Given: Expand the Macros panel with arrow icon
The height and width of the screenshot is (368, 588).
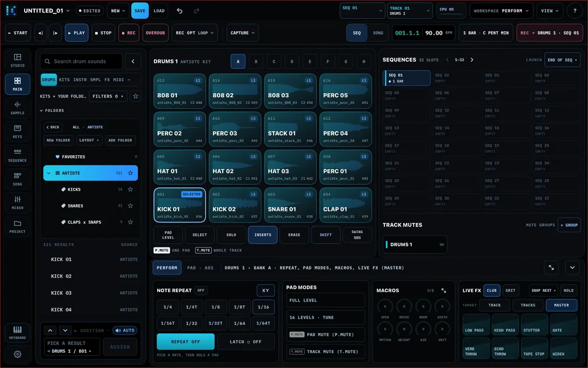Looking at the screenshot, I should pyautogui.click(x=444, y=290).
